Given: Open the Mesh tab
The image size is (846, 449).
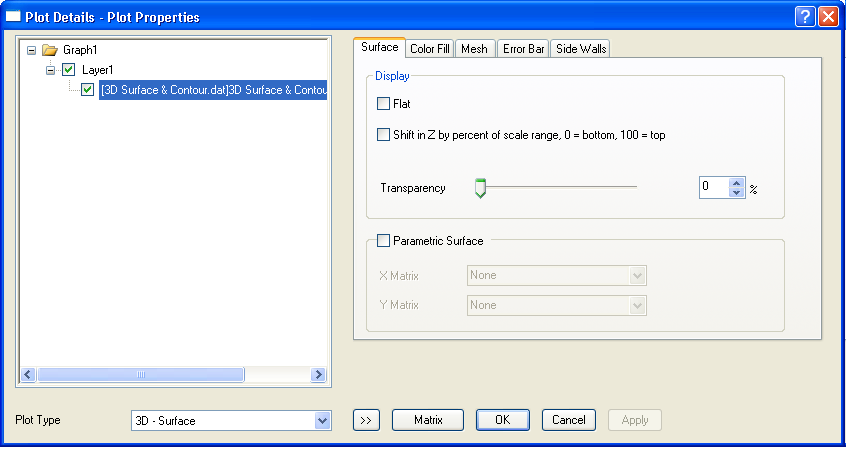Looking at the screenshot, I should pyautogui.click(x=474, y=49).
